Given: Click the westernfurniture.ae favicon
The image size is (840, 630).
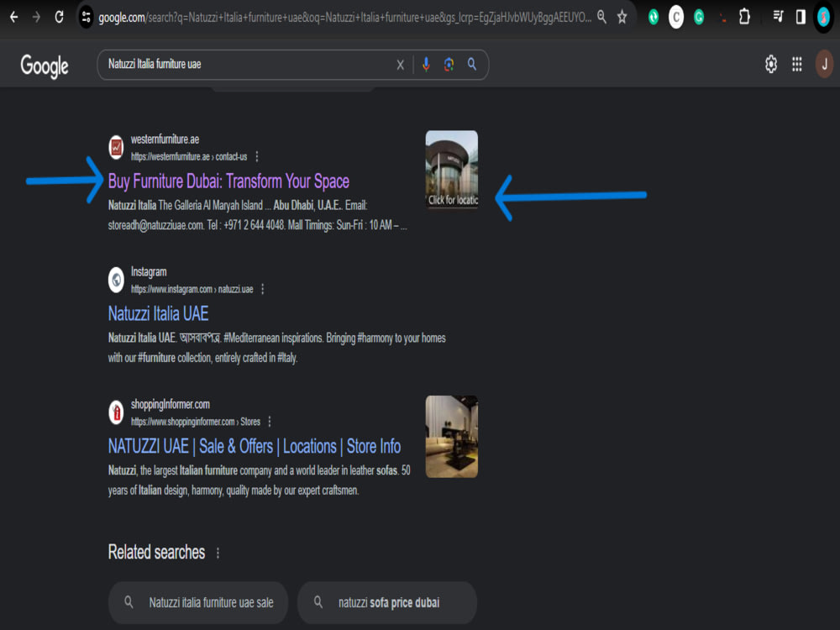Looking at the screenshot, I should 116,147.
